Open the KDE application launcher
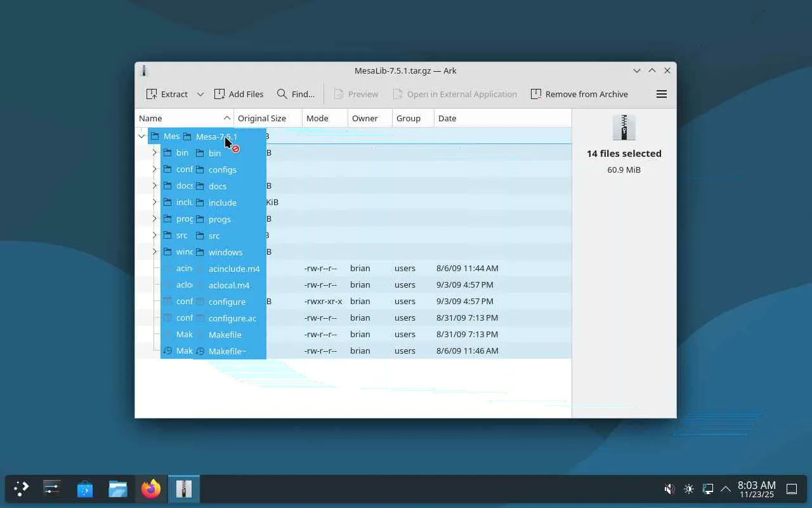This screenshot has width=812, height=508. click(x=22, y=489)
